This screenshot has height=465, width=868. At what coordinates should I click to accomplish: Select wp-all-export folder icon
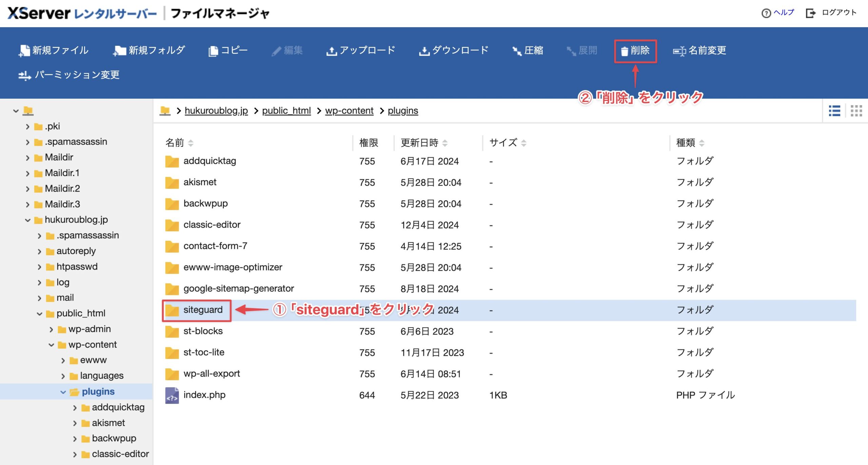pyautogui.click(x=172, y=374)
